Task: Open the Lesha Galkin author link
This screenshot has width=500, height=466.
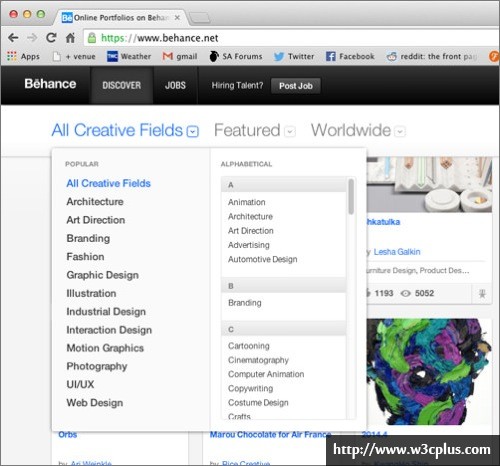Action: pos(397,252)
